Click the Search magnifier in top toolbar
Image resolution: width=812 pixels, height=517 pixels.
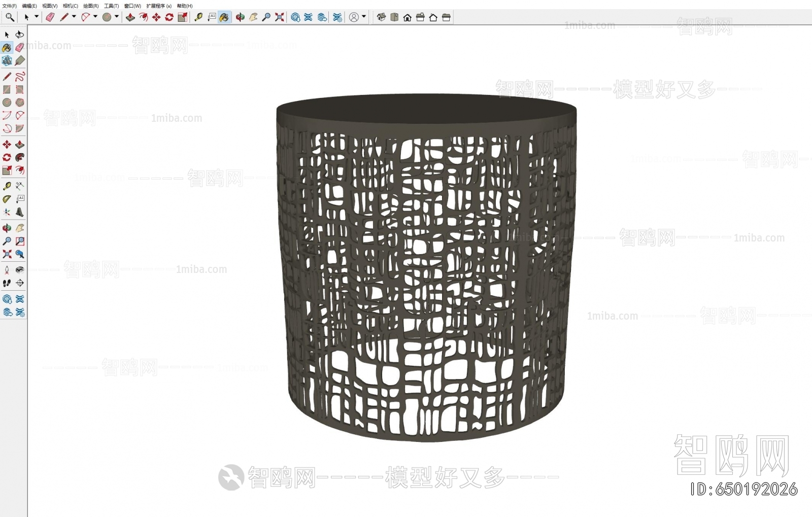click(10, 17)
